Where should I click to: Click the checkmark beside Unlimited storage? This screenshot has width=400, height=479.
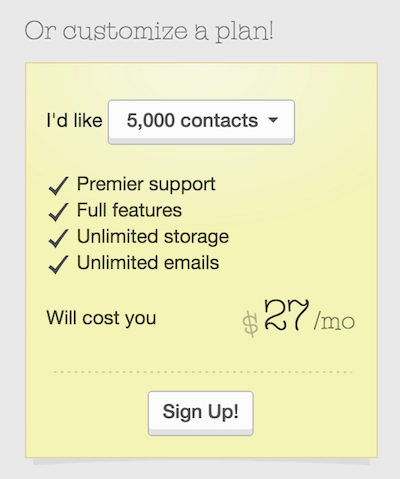(58, 238)
